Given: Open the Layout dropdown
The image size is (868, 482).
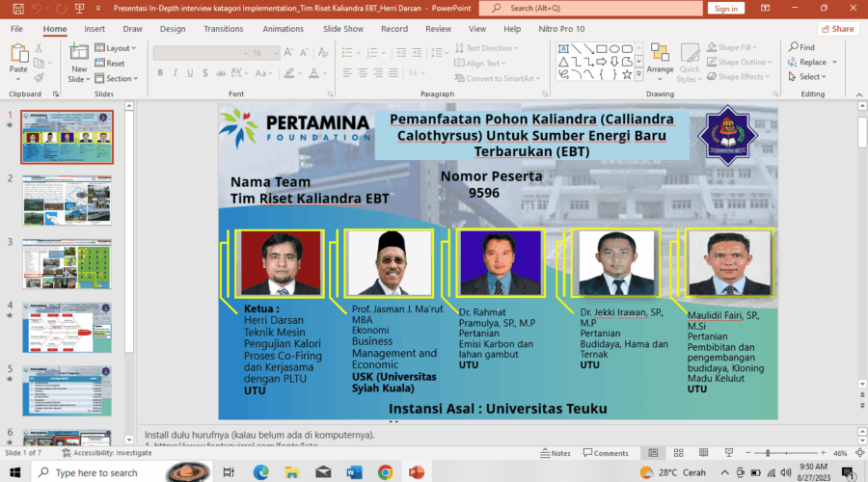Looking at the screenshot, I should [115, 48].
